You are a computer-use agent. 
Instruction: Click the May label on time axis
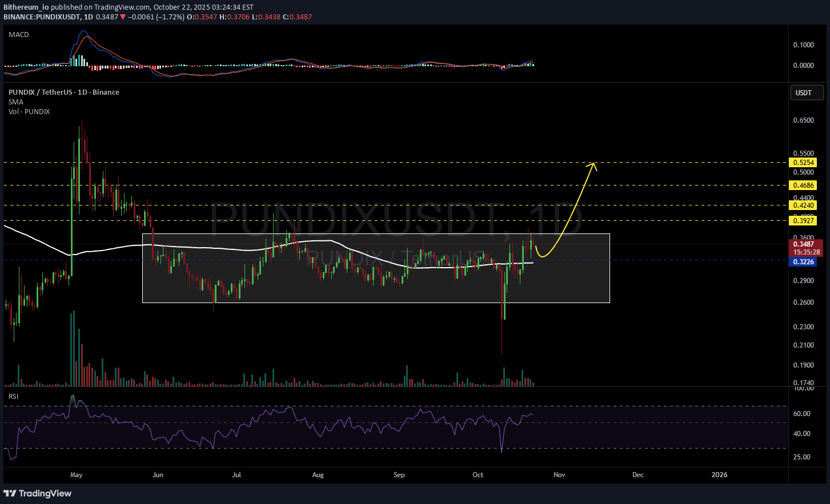click(x=76, y=475)
